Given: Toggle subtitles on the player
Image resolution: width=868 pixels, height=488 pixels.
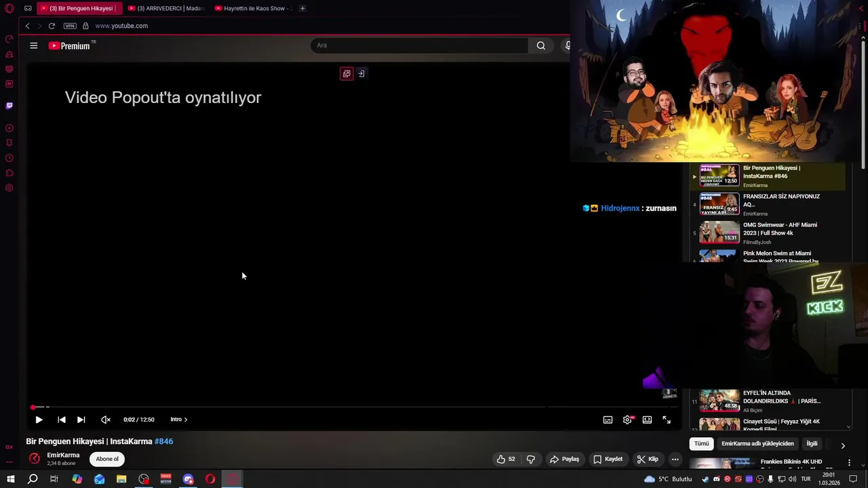Looking at the screenshot, I should (x=608, y=420).
